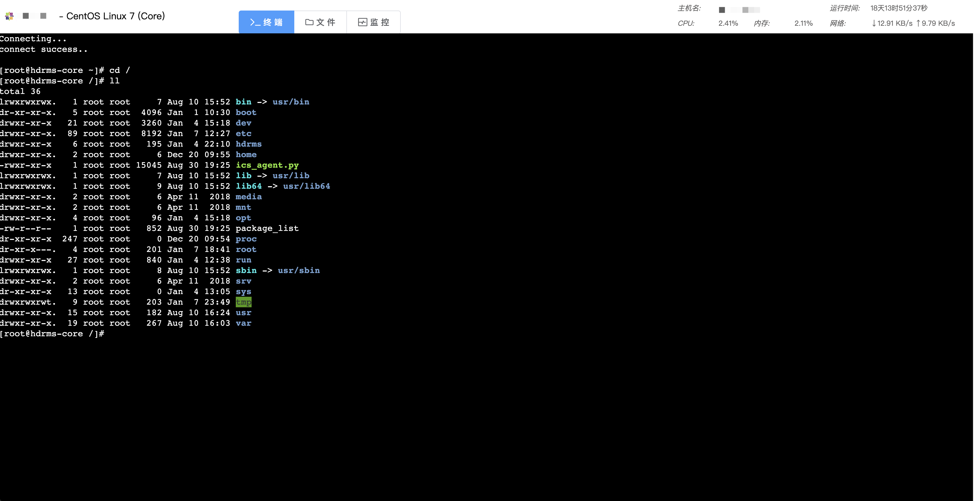Screen dimensions: 980x501
Task: Click the terminal prompt icon on 终端 tab
Action: tap(255, 23)
